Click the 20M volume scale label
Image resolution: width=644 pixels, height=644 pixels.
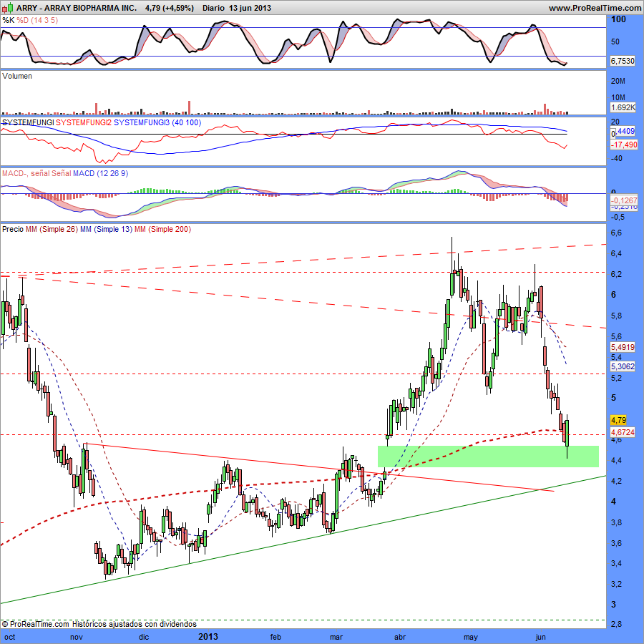click(618, 82)
